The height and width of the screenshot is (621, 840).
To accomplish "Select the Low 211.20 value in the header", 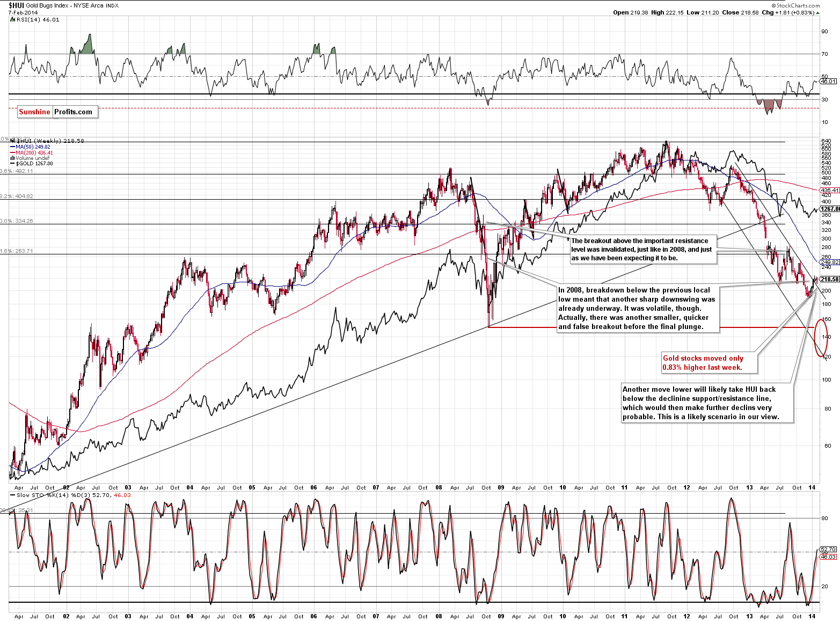I will point(702,12).
